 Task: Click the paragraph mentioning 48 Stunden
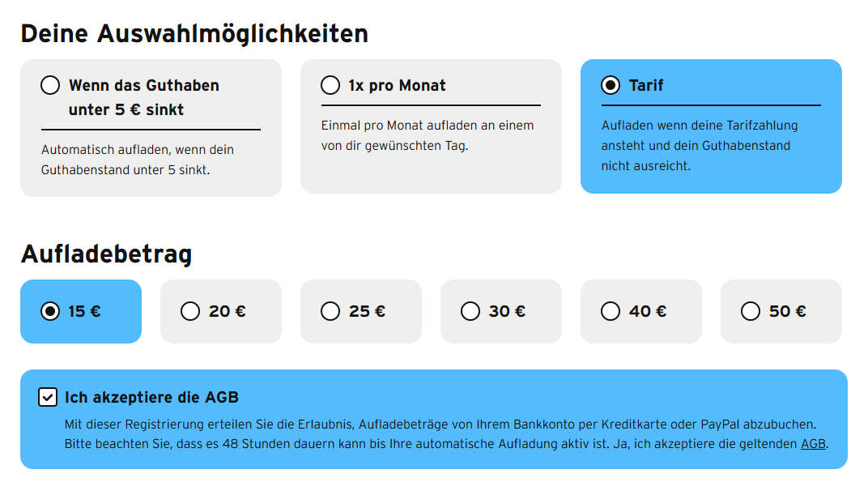pos(446,434)
